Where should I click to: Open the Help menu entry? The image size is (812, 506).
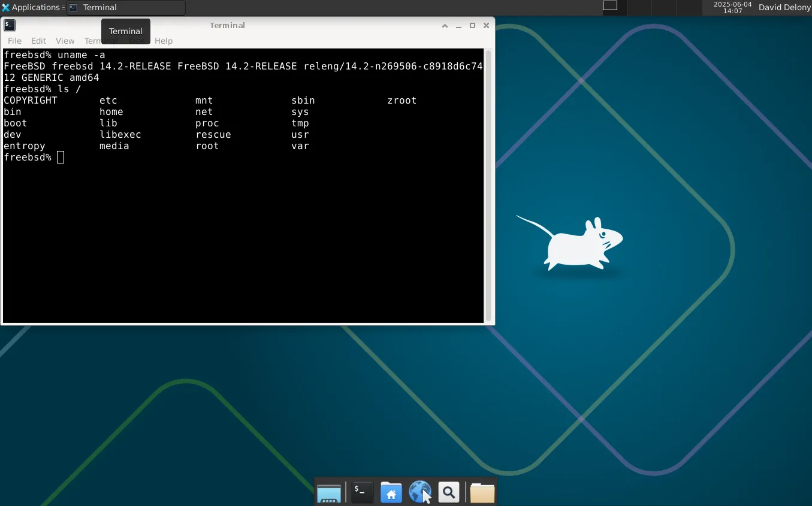pyautogui.click(x=164, y=41)
